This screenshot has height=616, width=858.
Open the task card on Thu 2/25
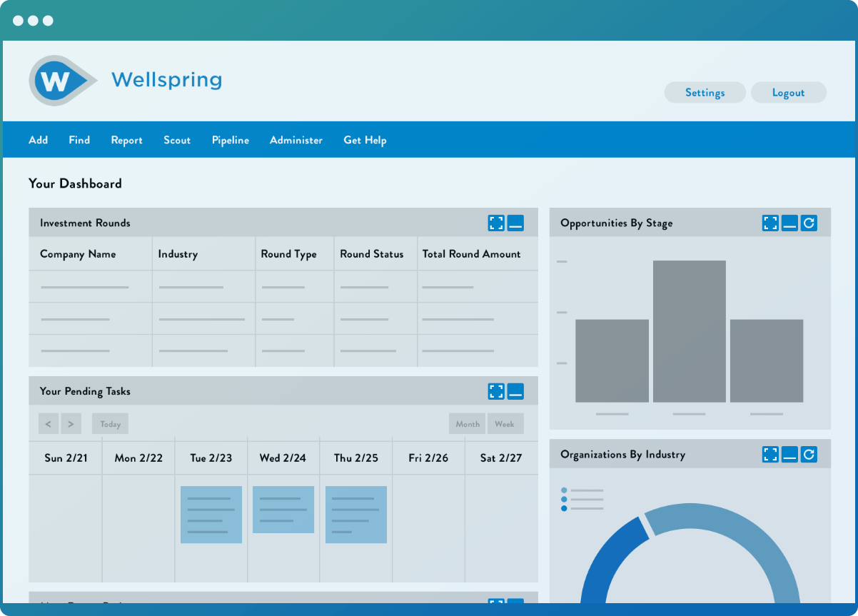[356, 515]
